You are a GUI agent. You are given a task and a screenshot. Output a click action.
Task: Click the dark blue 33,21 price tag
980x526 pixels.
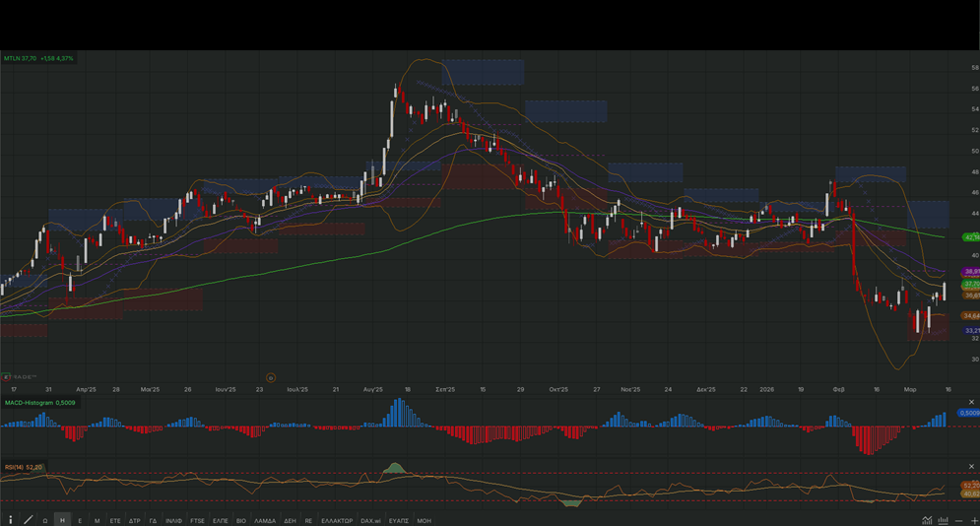pyautogui.click(x=971, y=330)
